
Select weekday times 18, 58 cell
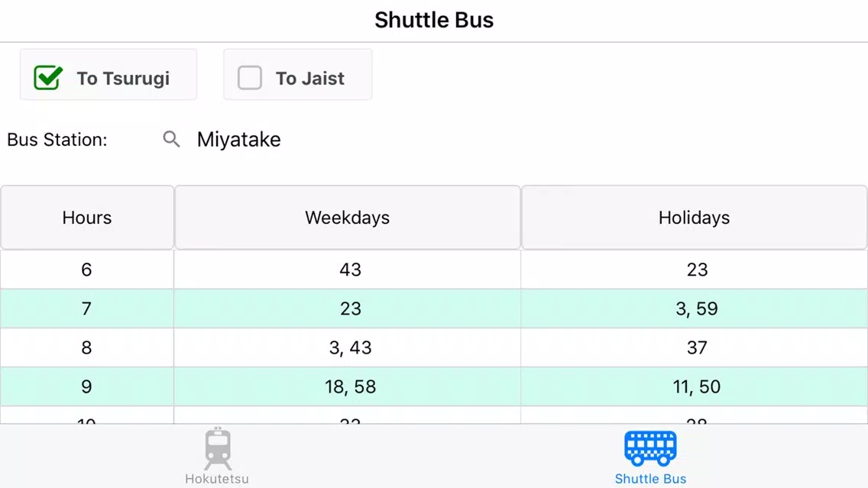348,386
